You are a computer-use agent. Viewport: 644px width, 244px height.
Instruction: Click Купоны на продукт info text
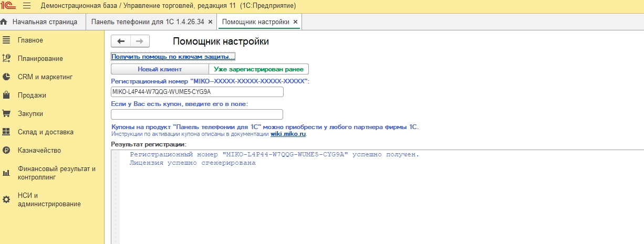265,127
